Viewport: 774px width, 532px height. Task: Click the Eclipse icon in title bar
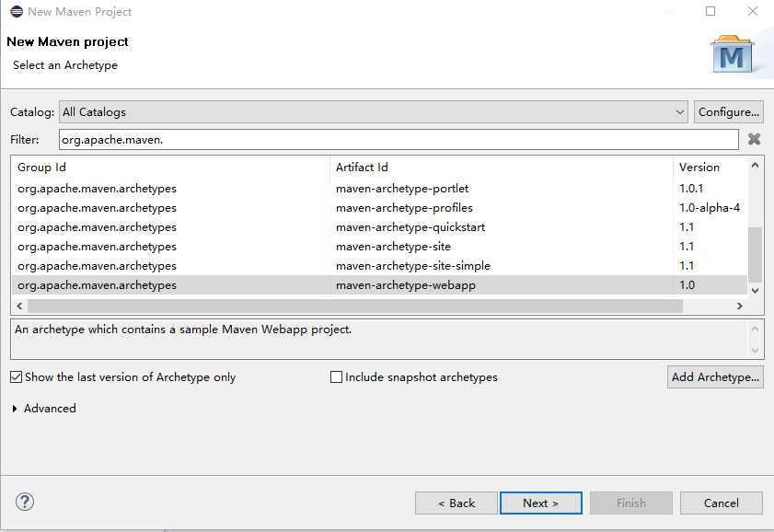click(17, 11)
